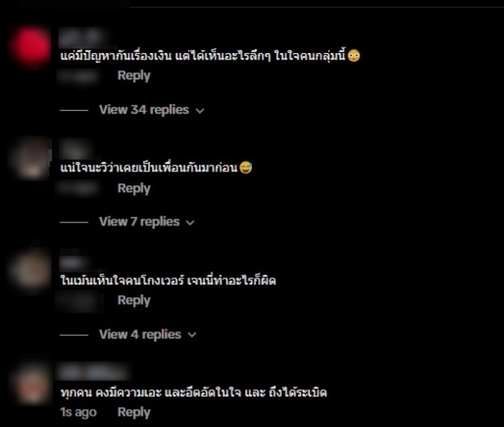Click the second commenter's blurred avatar
The height and width of the screenshot is (427, 504).
click(30, 159)
